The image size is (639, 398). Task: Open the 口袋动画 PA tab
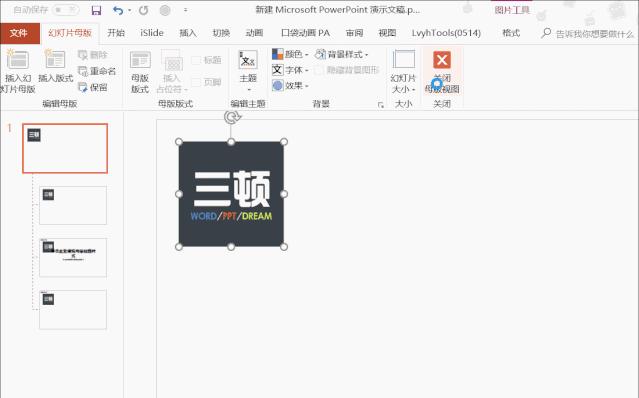pos(305,33)
